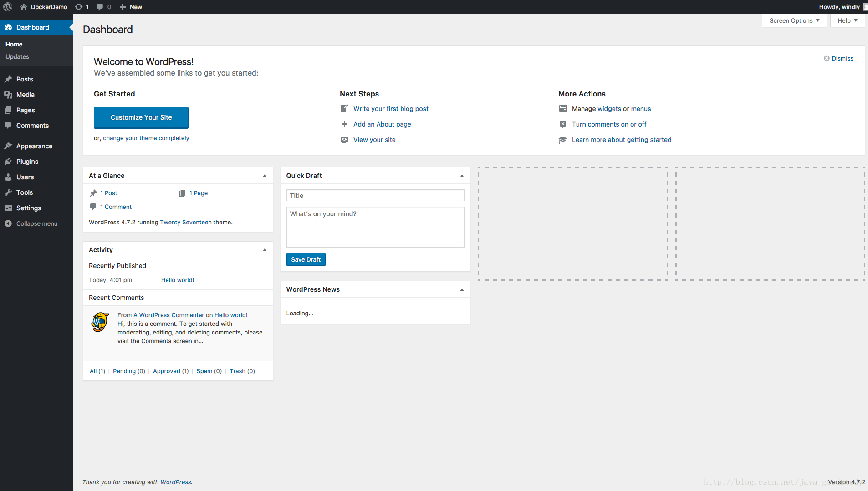Screen dimensions: 868x491
Task: Click the plus icon next to New
Action: [123, 7]
